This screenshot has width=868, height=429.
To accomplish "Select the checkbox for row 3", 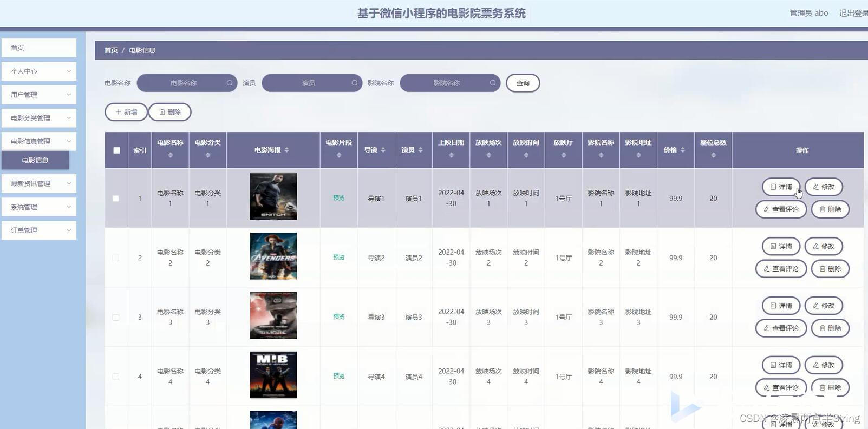I will tap(116, 318).
